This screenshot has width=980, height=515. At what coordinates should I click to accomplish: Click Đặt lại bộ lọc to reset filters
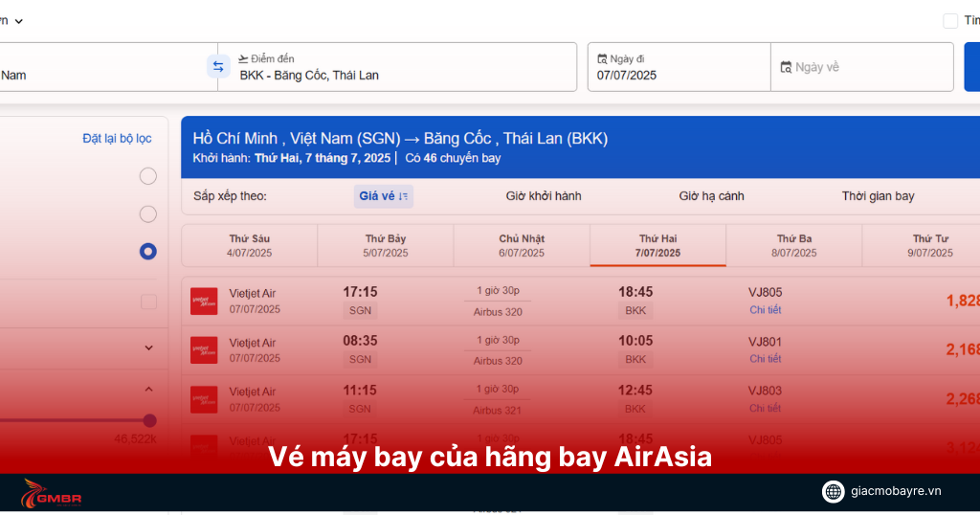(117, 138)
